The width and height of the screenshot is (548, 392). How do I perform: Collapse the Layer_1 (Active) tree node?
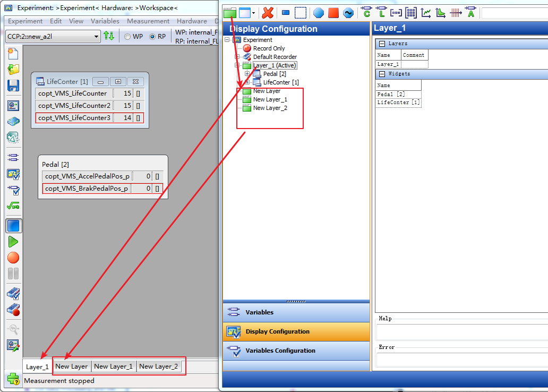click(x=237, y=65)
